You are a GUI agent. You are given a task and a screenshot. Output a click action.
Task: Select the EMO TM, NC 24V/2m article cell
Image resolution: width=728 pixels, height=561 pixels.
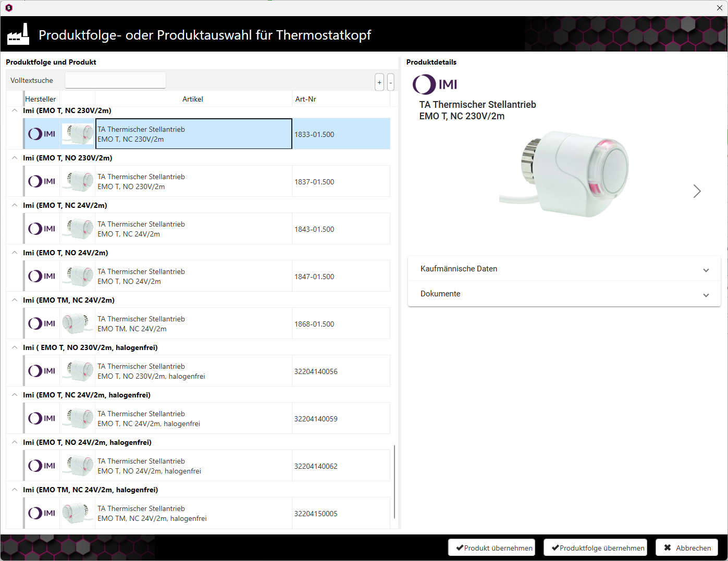[194, 323]
